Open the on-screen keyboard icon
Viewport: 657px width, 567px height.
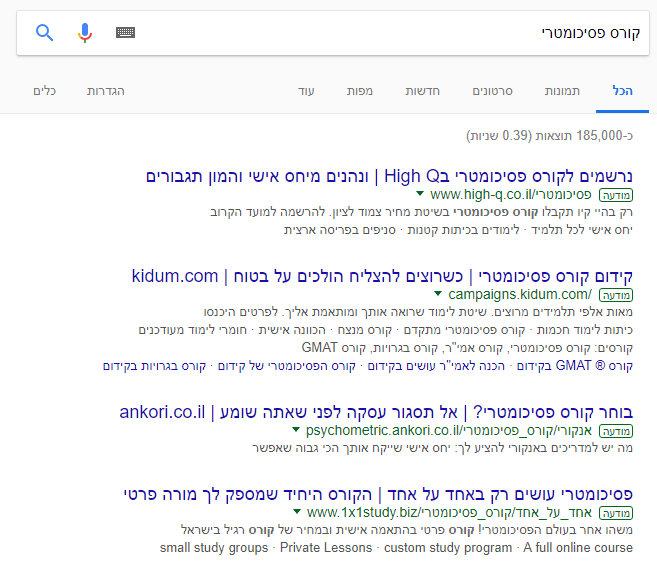tap(125, 32)
